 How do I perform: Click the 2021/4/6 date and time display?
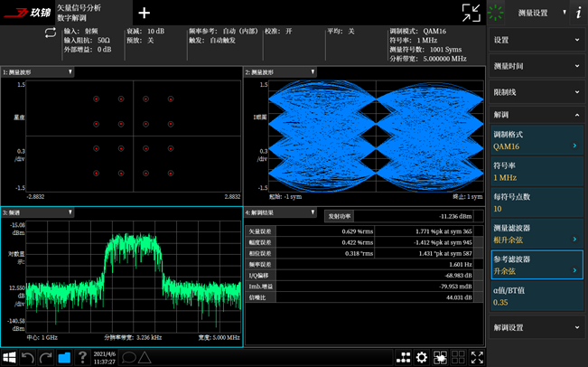pyautogui.click(x=105, y=358)
